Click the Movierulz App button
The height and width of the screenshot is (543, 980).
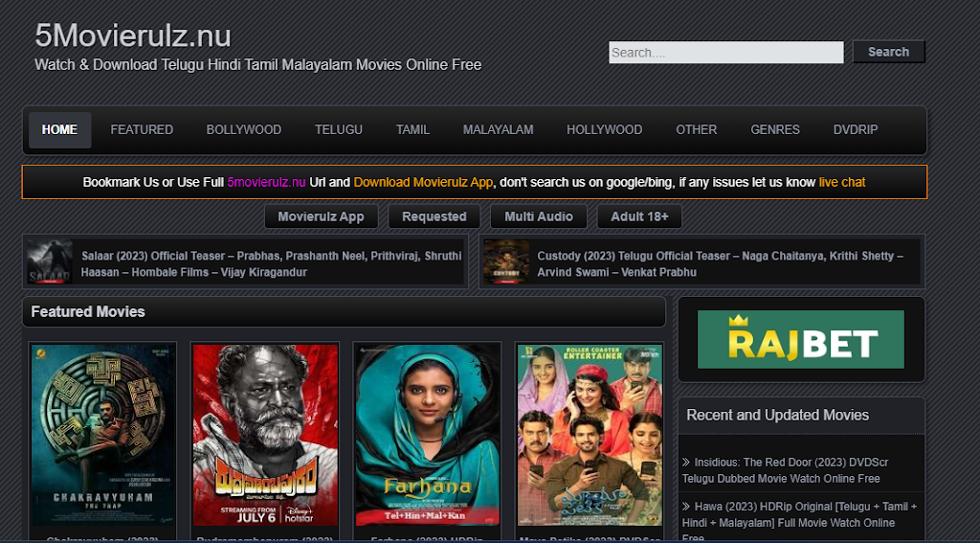(x=321, y=216)
